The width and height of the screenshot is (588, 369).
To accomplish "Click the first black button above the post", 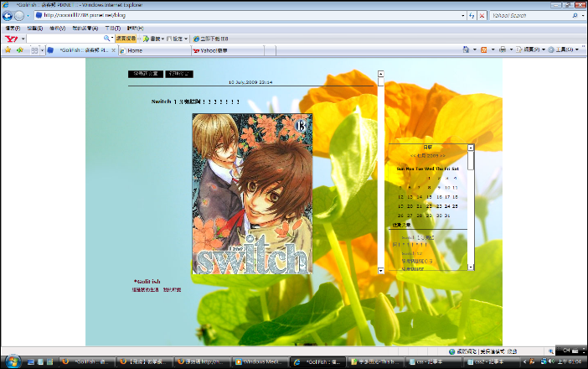I will (146, 74).
